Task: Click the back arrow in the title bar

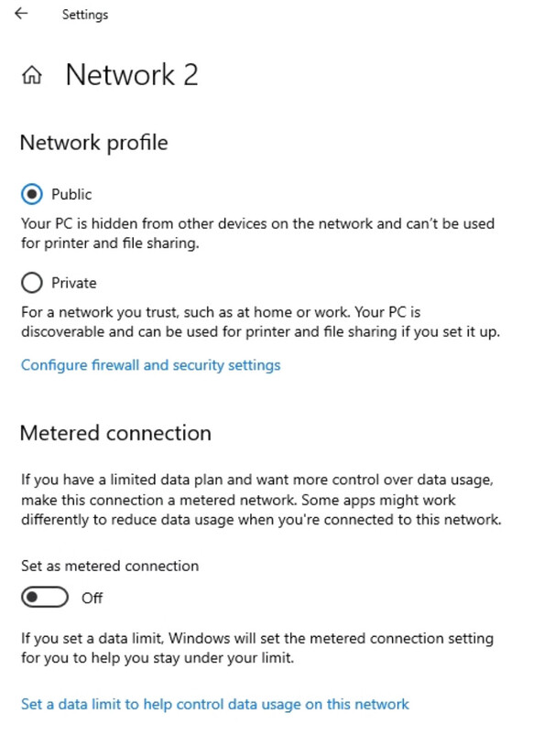Action: click(x=21, y=14)
